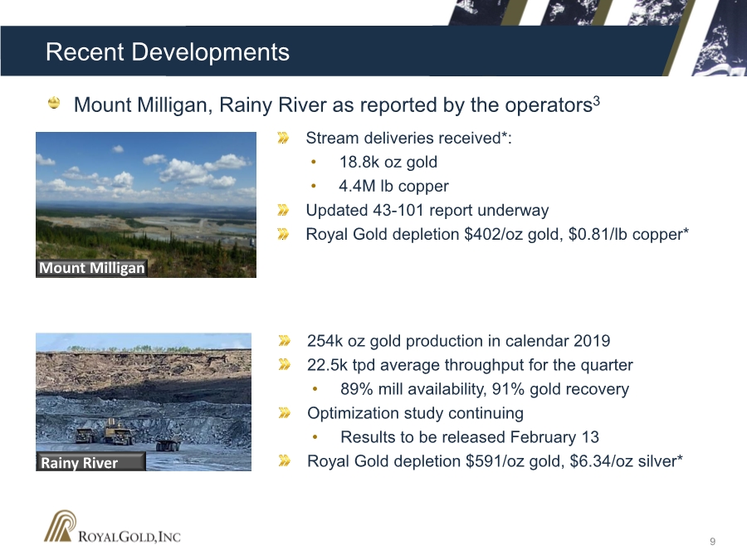Select the text 'Stream deliveries received*:'
The width and height of the screenshot is (747, 560).
pyautogui.click(x=408, y=138)
